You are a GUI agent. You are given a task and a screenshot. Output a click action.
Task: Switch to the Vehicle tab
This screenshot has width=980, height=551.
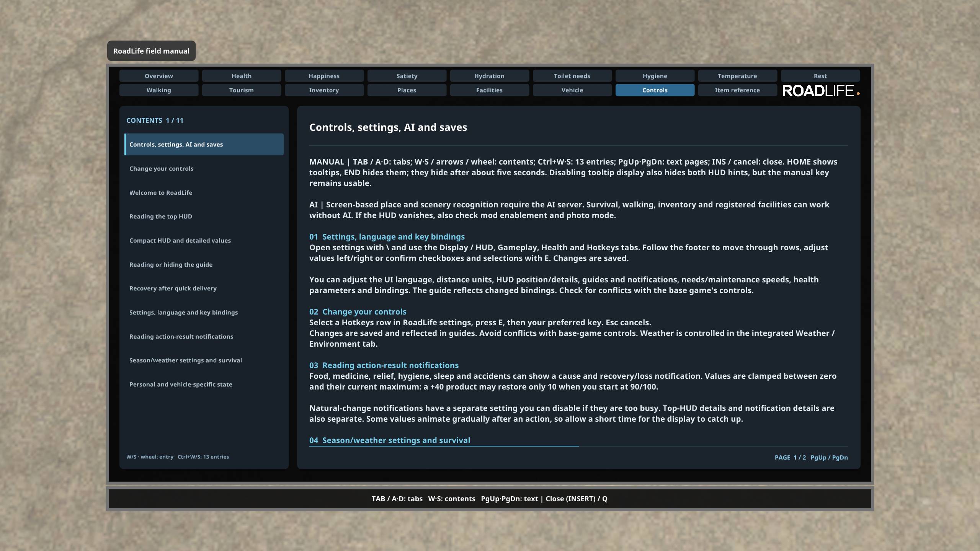point(572,90)
